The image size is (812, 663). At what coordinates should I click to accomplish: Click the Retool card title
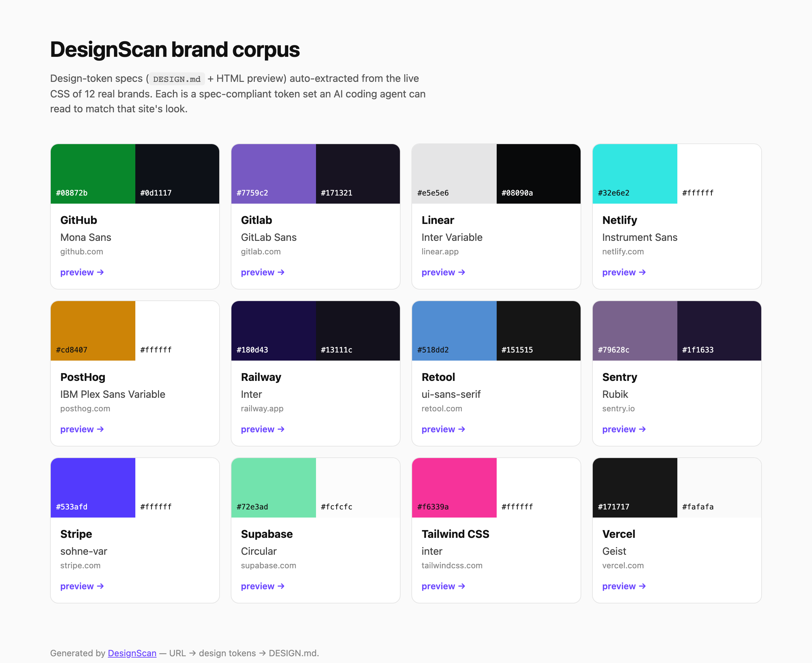[438, 377]
